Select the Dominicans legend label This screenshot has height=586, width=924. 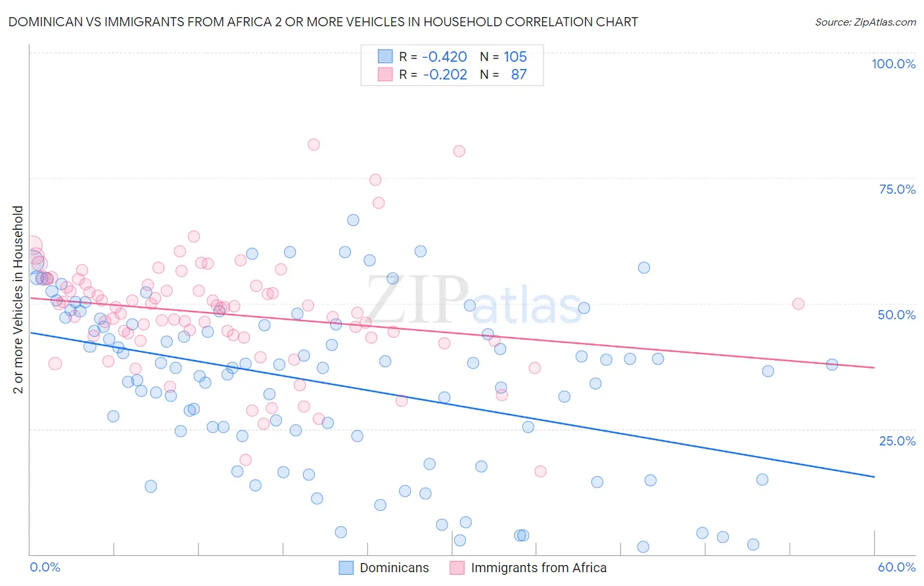coord(394,568)
